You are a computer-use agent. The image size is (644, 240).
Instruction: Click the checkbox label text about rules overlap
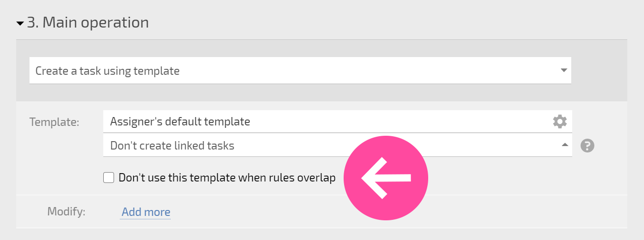click(227, 178)
